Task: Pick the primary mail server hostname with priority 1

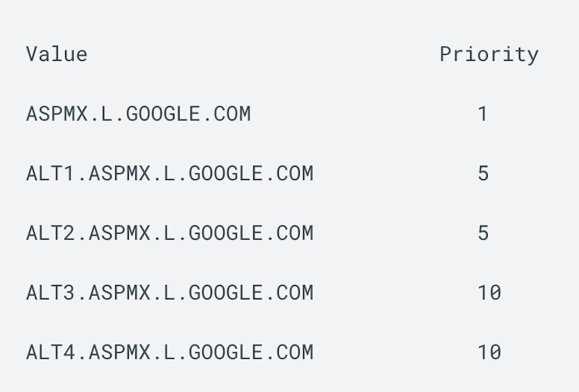Action: [138, 114]
